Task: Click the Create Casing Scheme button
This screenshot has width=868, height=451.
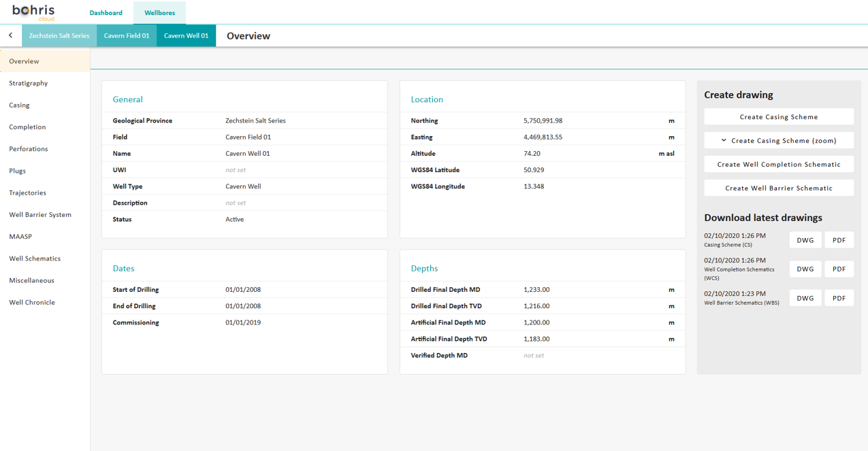Action: click(x=778, y=117)
